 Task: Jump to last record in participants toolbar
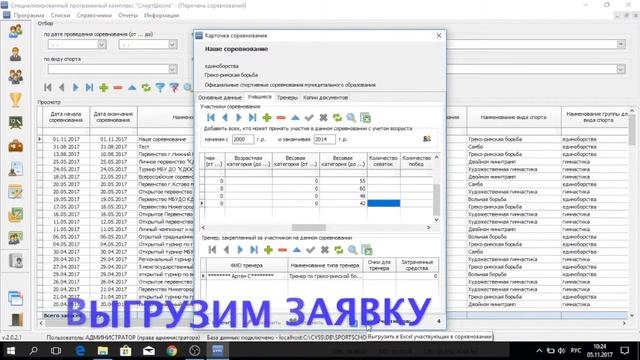253,118
